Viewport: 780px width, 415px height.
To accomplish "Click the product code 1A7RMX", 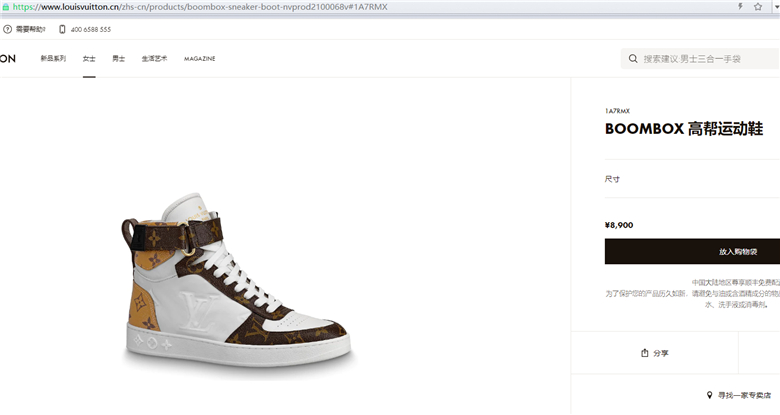I will (x=617, y=111).
